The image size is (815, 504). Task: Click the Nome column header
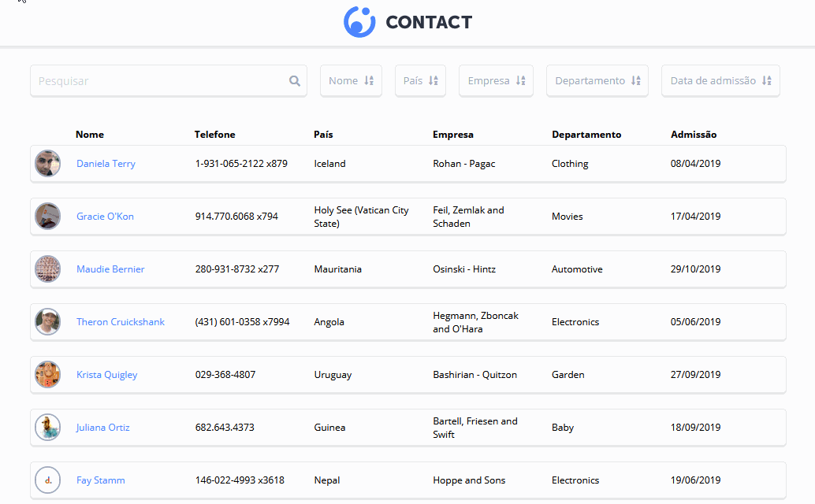88,134
